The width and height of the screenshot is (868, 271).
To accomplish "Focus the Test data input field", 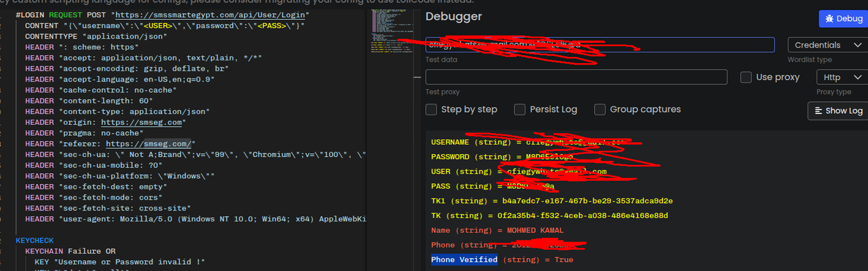I will (599, 45).
